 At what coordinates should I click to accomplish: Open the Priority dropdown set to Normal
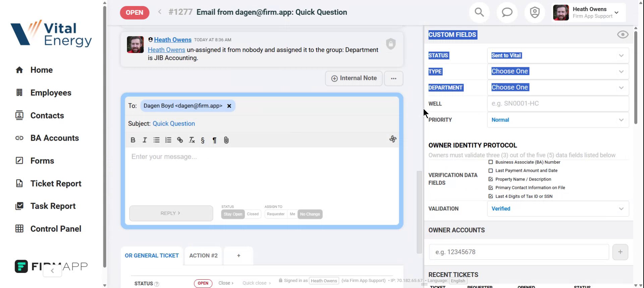[x=558, y=120]
